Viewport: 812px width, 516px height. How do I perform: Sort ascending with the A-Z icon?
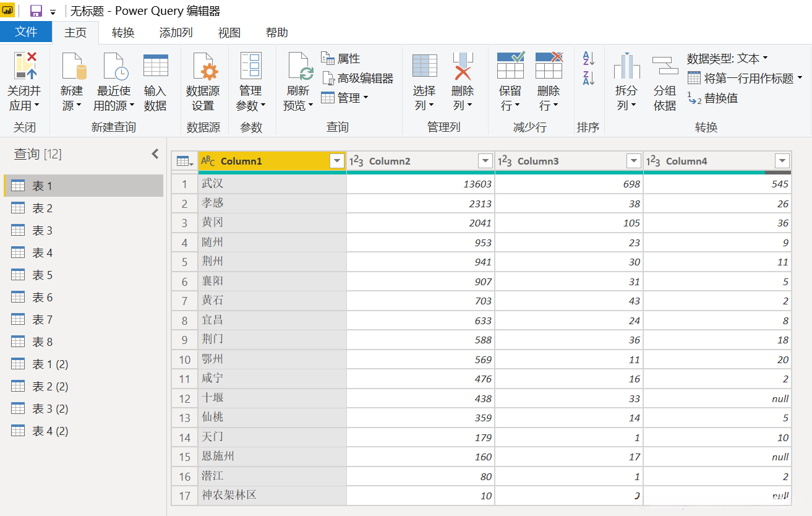click(x=588, y=59)
